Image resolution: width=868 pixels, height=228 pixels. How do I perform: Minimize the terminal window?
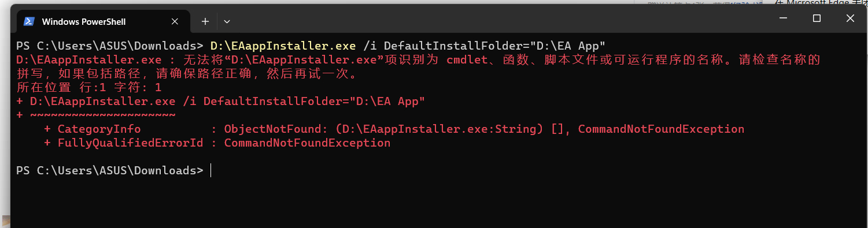coord(783,18)
